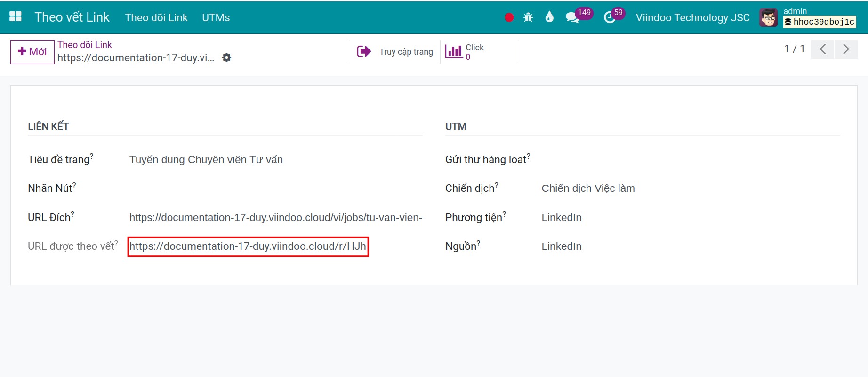Open the bug debug tools icon

(x=528, y=17)
